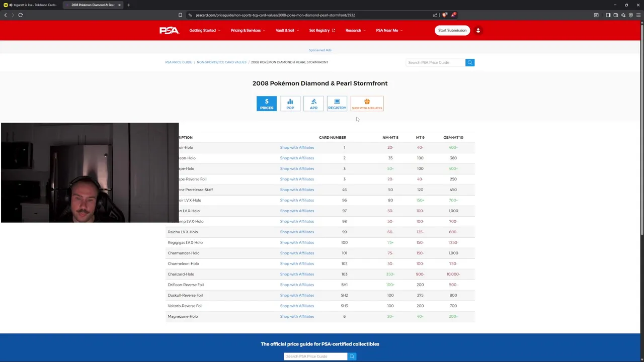
Task: Bookmark this page with the bookmark icon
Action: point(180,15)
